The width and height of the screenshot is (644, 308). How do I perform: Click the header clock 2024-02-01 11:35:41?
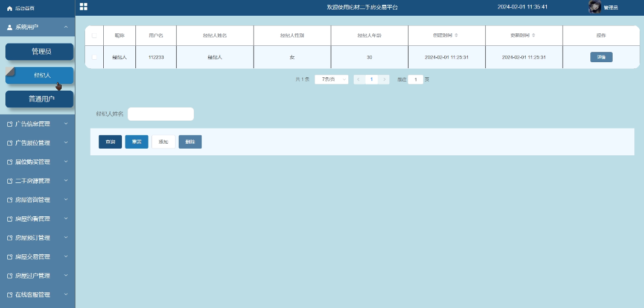click(523, 7)
